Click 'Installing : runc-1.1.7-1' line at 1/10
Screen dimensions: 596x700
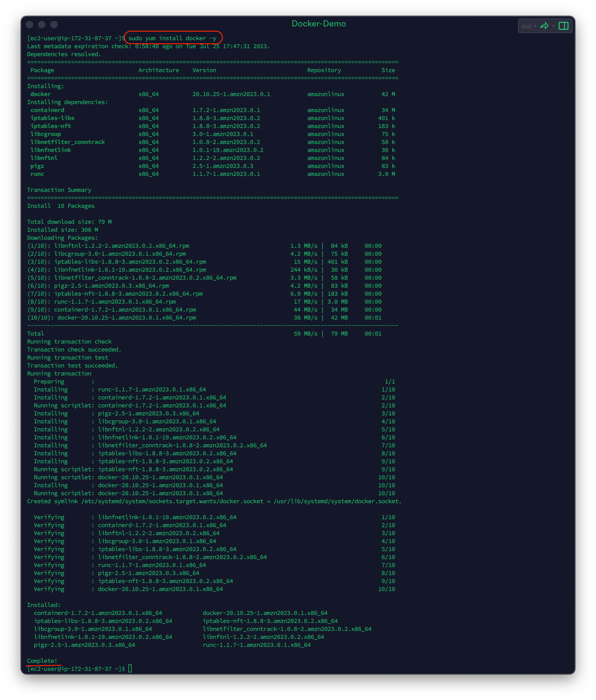click(x=215, y=390)
